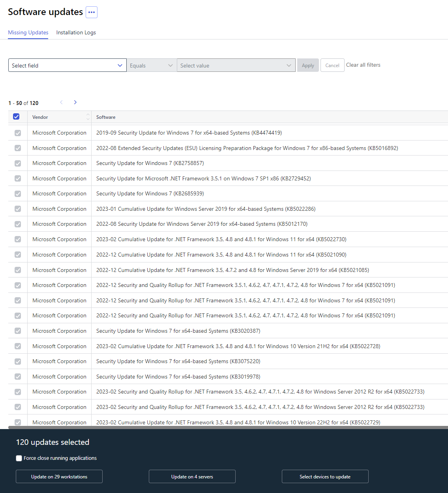Viewport: 448px width, 493px height.
Task: Toggle the select-all checkbox in the table header
Action: [16, 117]
